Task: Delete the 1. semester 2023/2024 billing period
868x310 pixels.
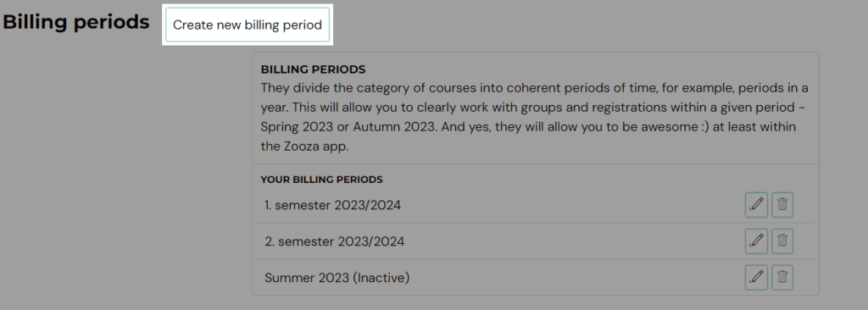Action: coord(782,205)
